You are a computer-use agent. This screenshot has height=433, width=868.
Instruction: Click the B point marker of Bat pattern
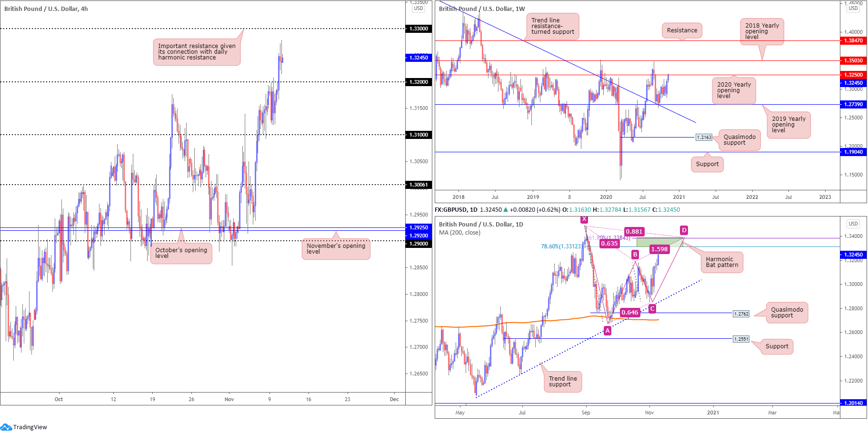[635, 255]
